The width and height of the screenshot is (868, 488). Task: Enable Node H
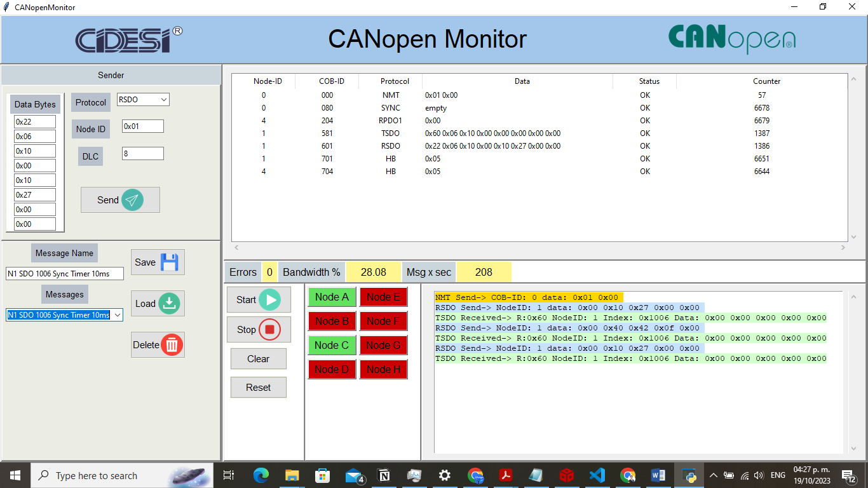point(383,369)
